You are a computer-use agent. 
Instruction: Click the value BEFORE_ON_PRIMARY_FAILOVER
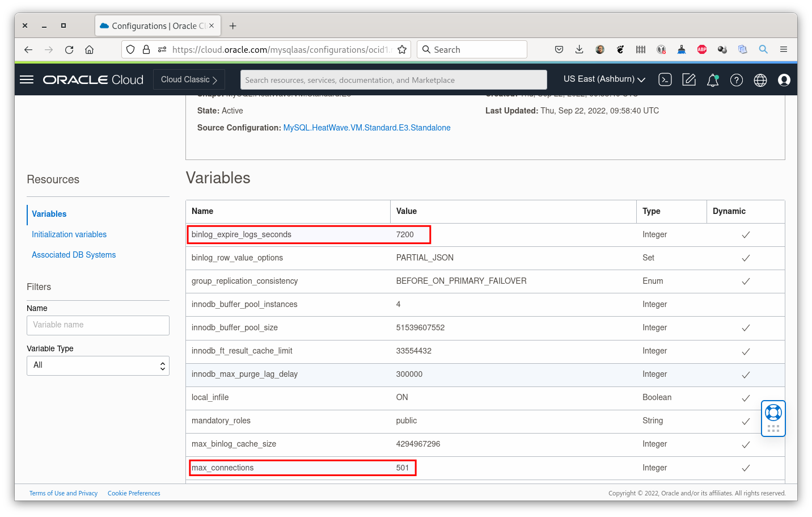pyautogui.click(x=462, y=281)
